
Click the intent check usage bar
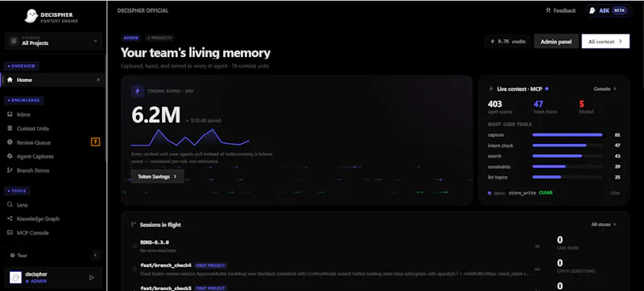(568, 145)
